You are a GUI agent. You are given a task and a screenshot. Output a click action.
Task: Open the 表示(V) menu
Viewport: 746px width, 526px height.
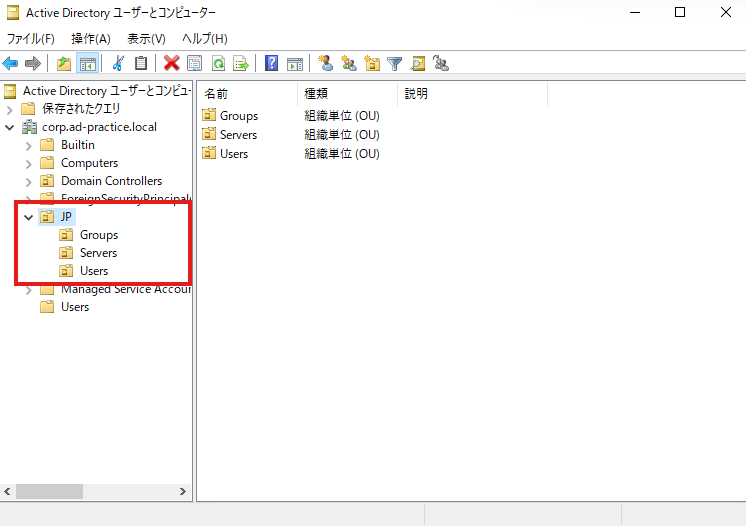[147, 39]
